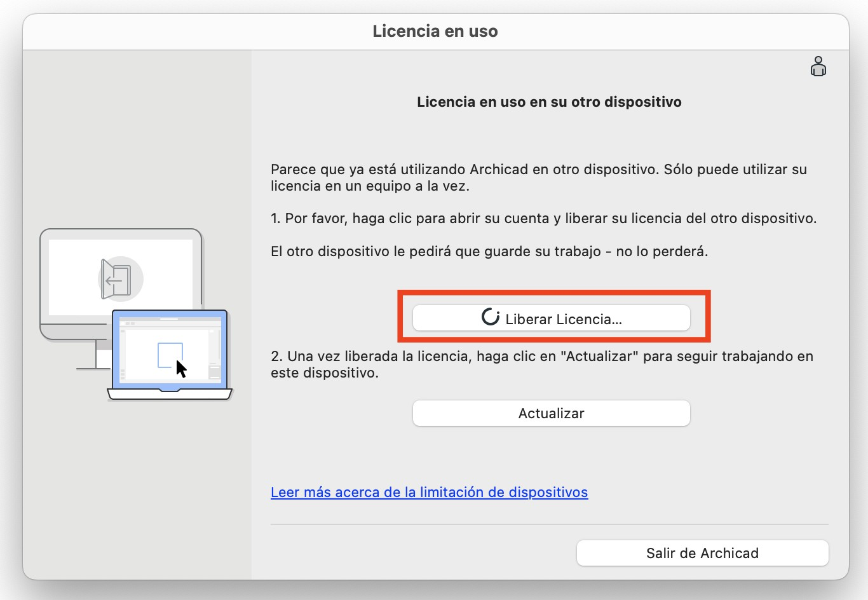Click the loading spinner in Liberar Licencia
This screenshot has width=868, height=600.
[x=491, y=317]
